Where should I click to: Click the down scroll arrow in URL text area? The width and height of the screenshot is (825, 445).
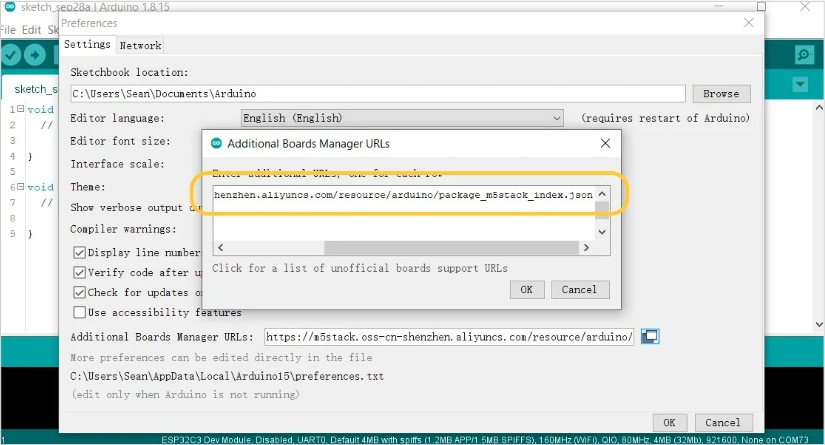602,232
